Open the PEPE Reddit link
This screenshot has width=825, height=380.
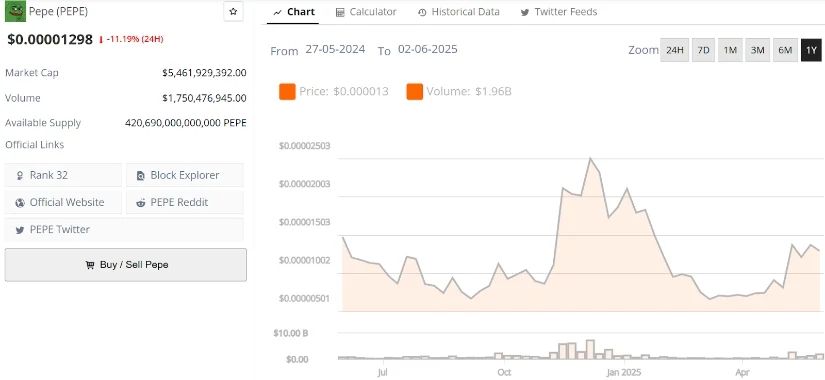click(x=185, y=202)
